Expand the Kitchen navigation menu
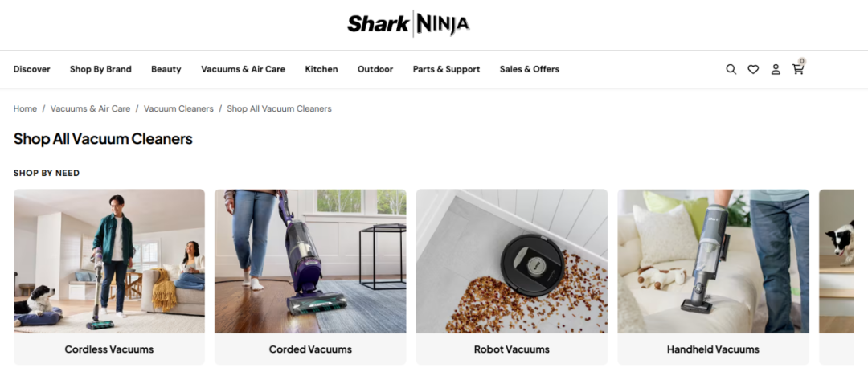 pos(321,69)
